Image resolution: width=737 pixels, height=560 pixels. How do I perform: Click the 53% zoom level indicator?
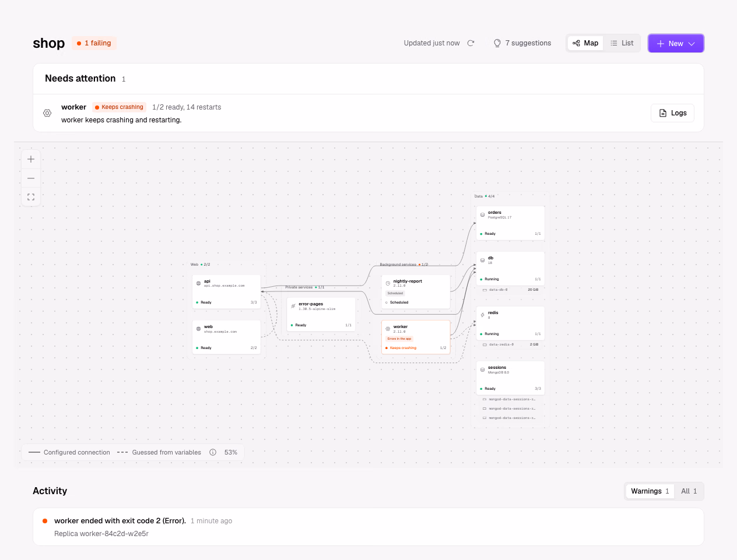pyautogui.click(x=231, y=452)
